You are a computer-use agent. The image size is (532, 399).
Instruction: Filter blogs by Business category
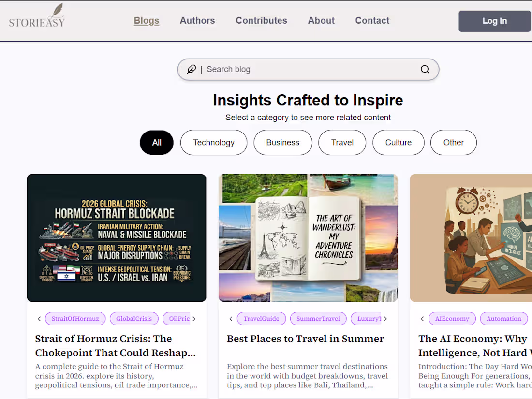coord(282,143)
